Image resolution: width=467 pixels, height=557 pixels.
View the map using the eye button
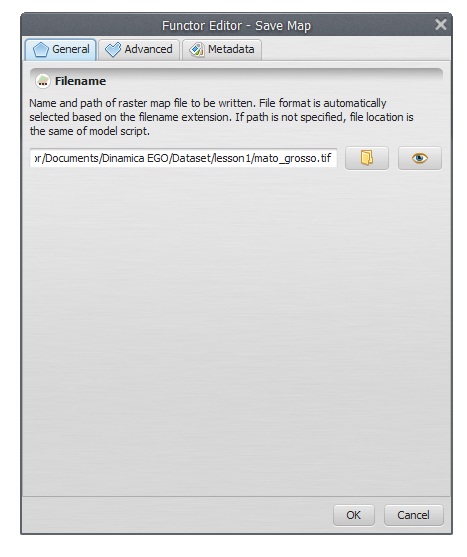420,158
